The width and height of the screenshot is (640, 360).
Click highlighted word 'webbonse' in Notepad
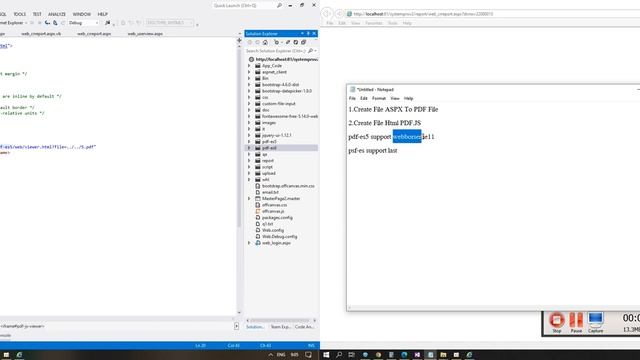tap(407, 137)
